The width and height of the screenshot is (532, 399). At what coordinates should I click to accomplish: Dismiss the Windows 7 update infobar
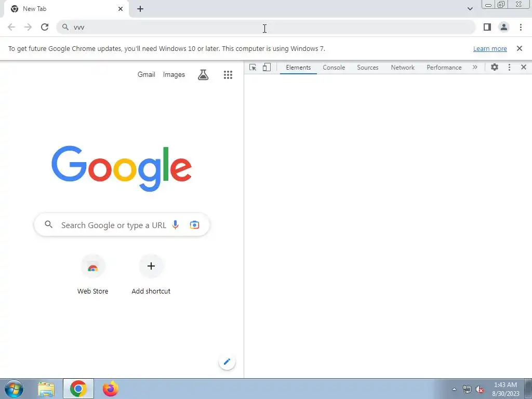pyautogui.click(x=520, y=48)
